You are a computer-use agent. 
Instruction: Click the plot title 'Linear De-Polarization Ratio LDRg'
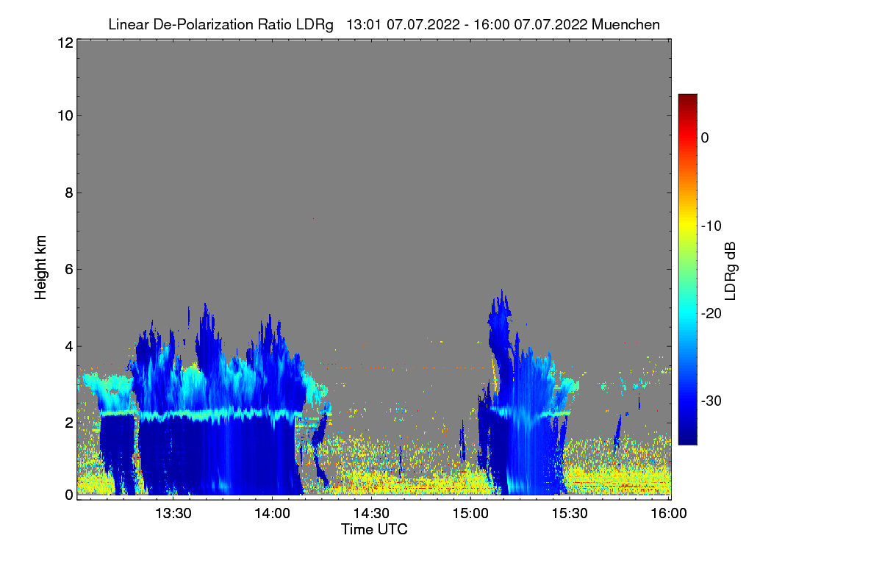click(x=220, y=25)
